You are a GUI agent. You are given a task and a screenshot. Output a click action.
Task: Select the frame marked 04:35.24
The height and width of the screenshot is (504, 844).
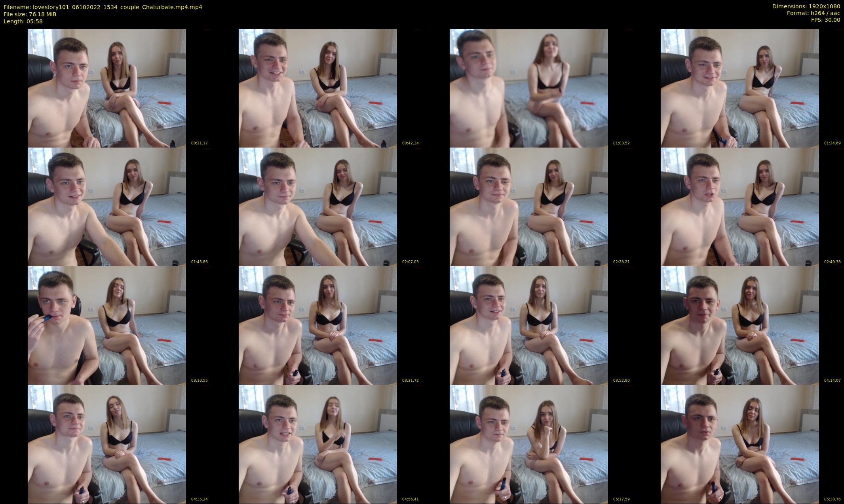[106, 444]
